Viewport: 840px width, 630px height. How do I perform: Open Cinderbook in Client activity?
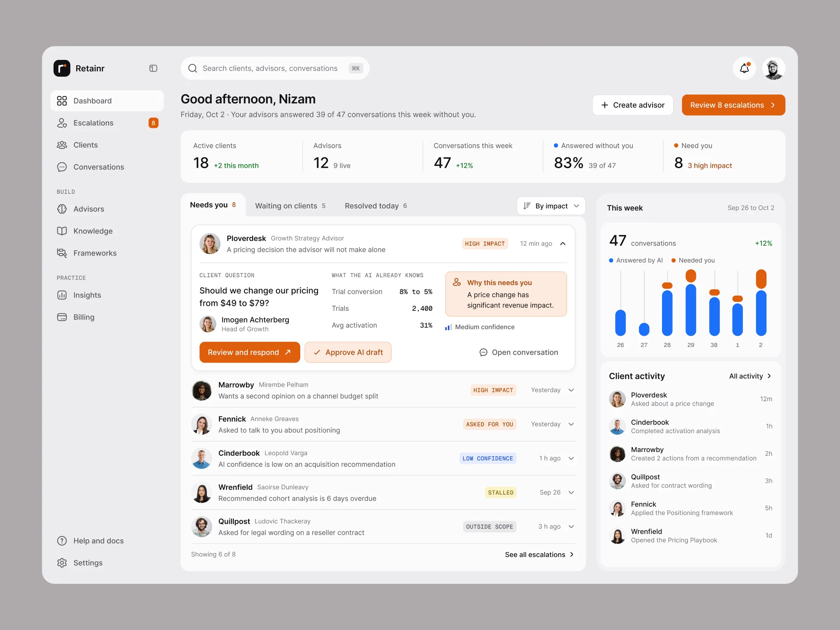click(691, 427)
